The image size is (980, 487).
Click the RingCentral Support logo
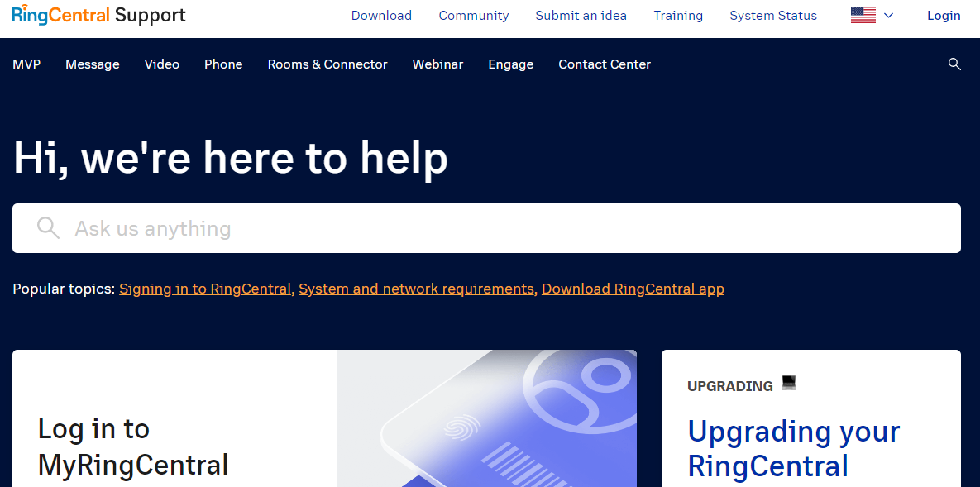[x=99, y=16]
